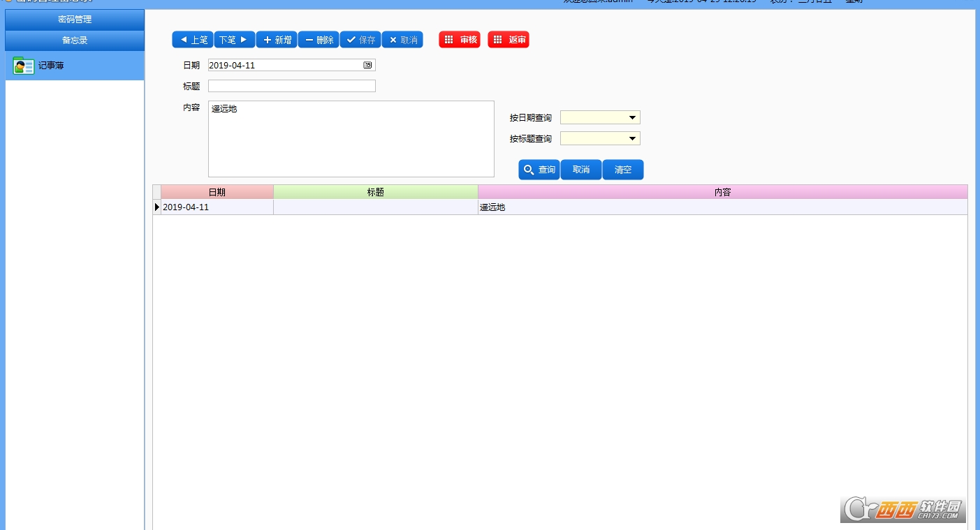Viewport: 980px width, 530px height.
Task: Click the toolbar 取消 button next to 保存
Action: (x=402, y=40)
